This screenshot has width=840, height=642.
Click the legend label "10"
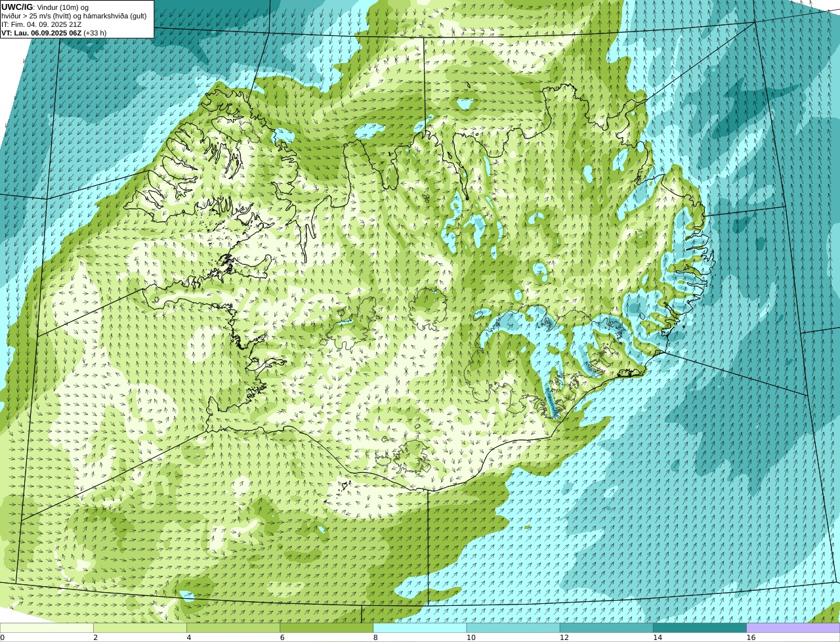471,637
